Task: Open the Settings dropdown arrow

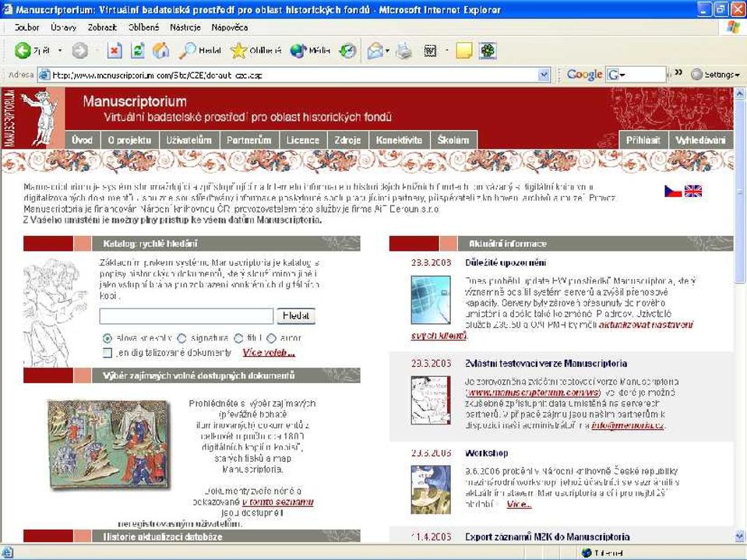Action: pyautogui.click(x=738, y=76)
